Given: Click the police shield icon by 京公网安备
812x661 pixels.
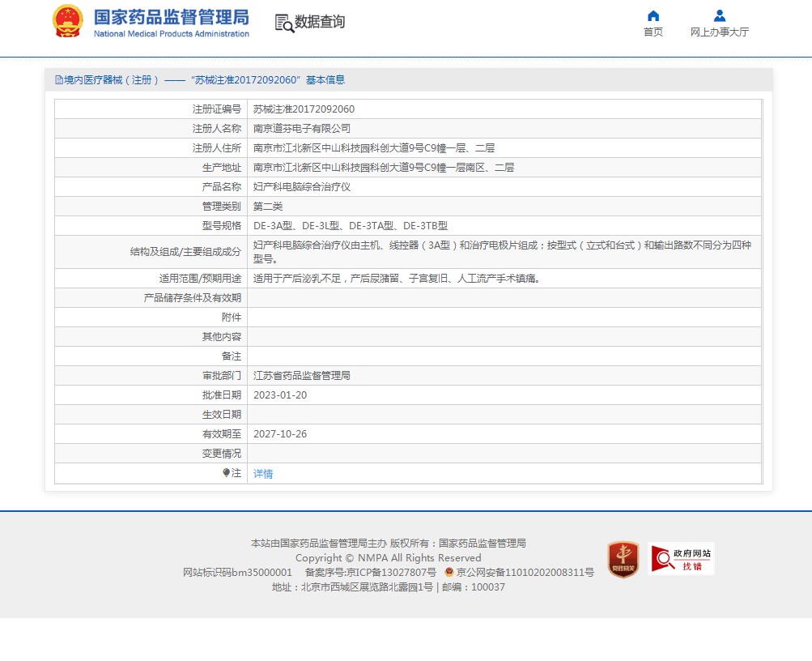Looking at the screenshot, I should pos(449,572).
